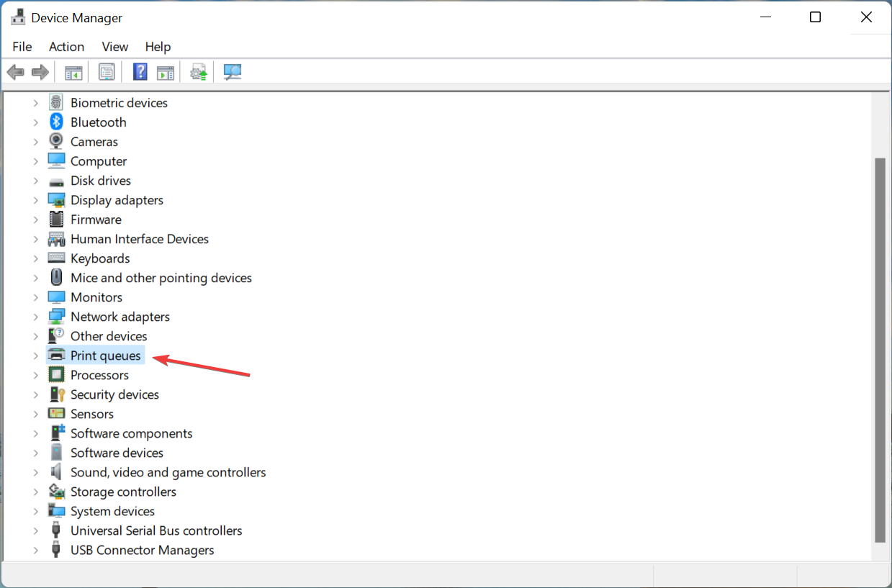Click the Back arrow in the toolbar
Image resolution: width=892 pixels, height=588 pixels.
(16, 72)
